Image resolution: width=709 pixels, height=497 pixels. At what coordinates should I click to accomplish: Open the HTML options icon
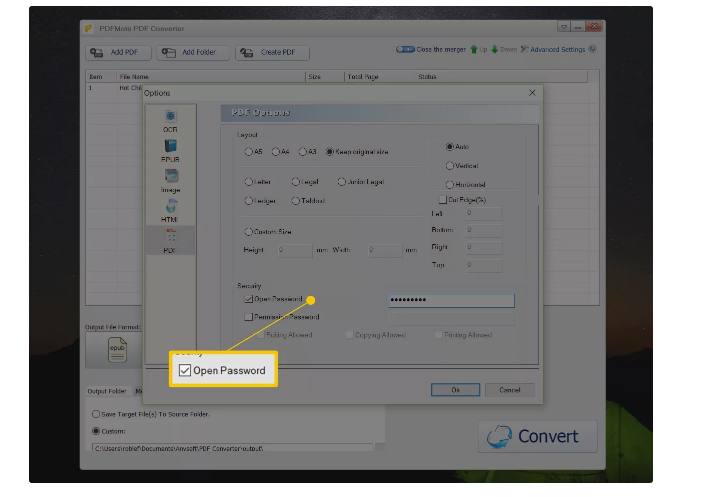pos(170,209)
